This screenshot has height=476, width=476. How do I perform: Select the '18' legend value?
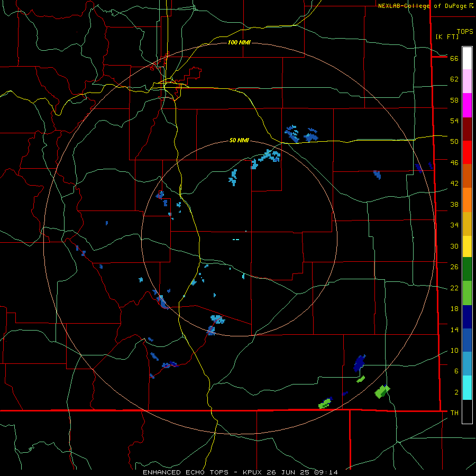(x=454, y=309)
